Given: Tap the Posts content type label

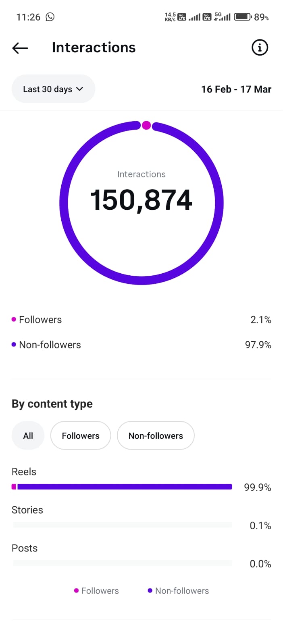Looking at the screenshot, I should [x=25, y=548].
